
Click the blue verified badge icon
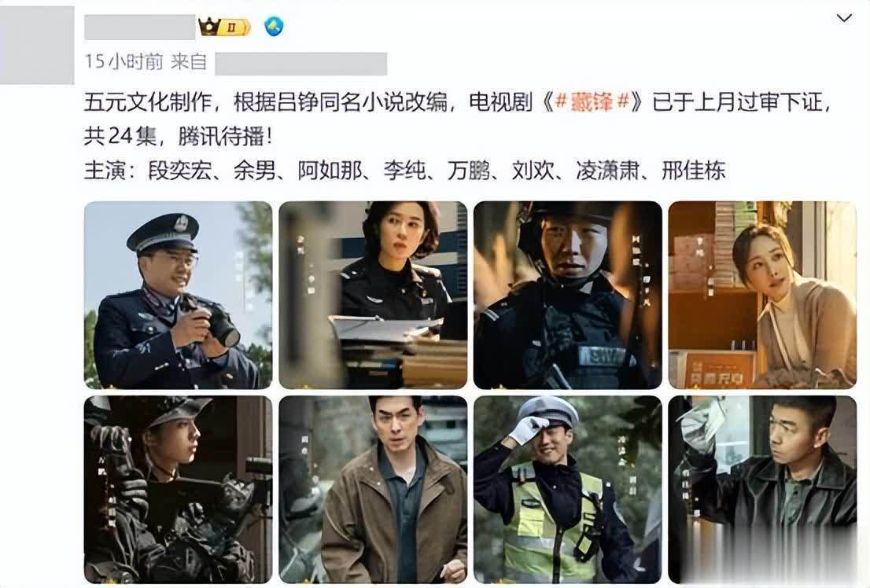click(274, 26)
